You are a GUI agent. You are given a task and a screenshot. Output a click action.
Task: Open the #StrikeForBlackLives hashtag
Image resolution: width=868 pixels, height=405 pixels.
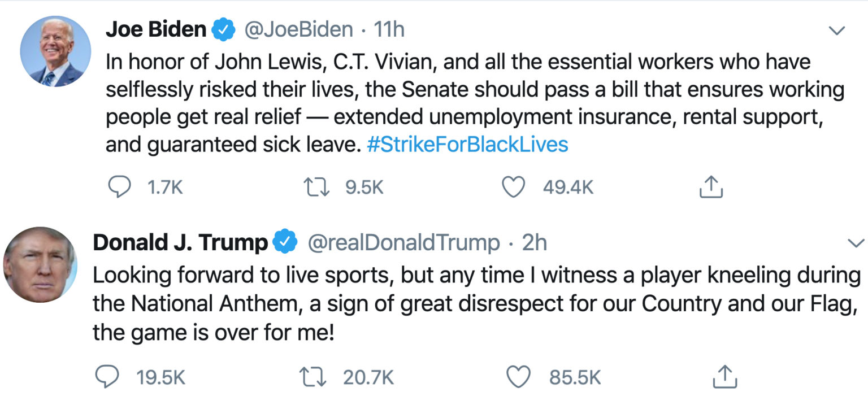467,145
